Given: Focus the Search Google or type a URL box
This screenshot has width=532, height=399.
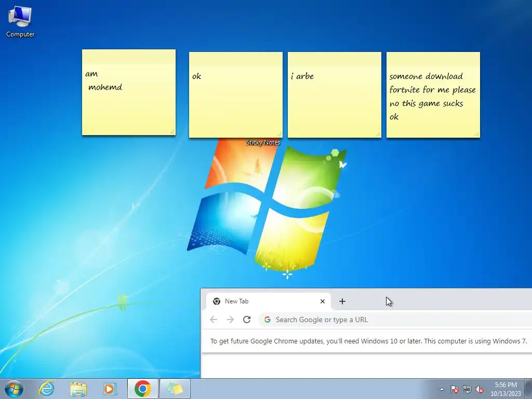Looking at the screenshot, I should pyautogui.click(x=395, y=320).
